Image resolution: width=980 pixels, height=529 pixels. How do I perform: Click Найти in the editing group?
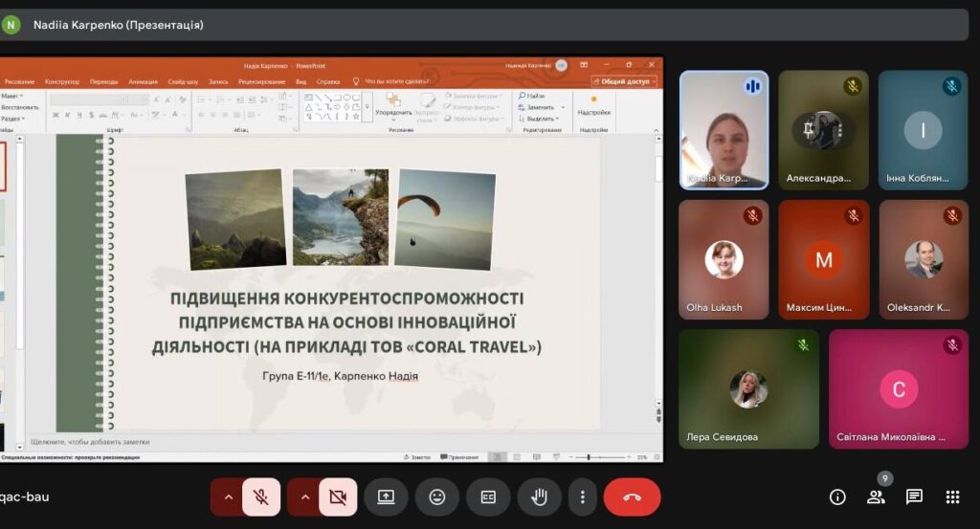tap(532, 96)
